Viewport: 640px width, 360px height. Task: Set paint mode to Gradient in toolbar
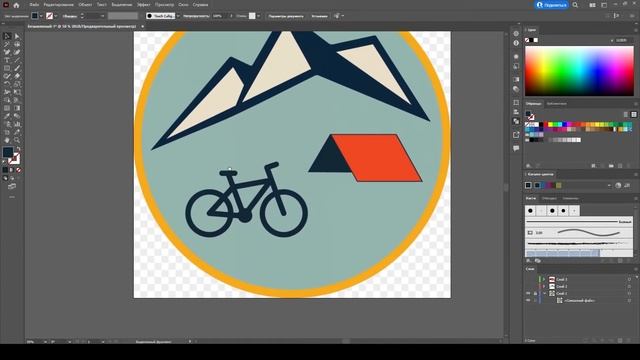[12, 170]
